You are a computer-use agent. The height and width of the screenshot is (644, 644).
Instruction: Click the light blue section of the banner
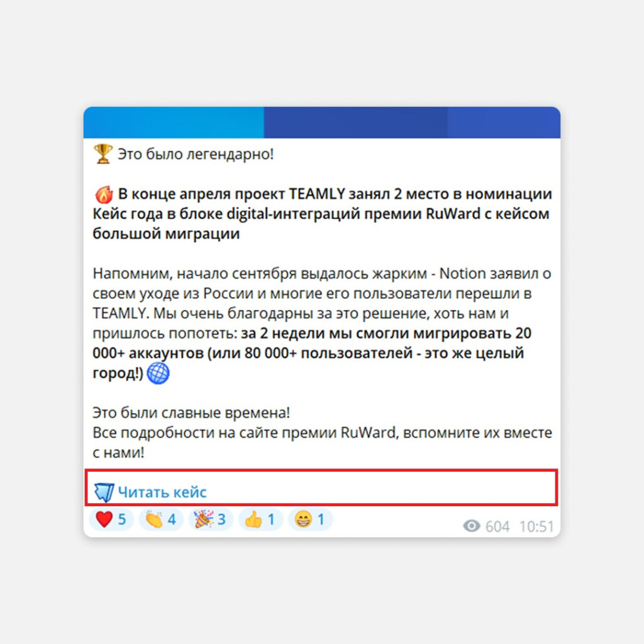[174, 123]
